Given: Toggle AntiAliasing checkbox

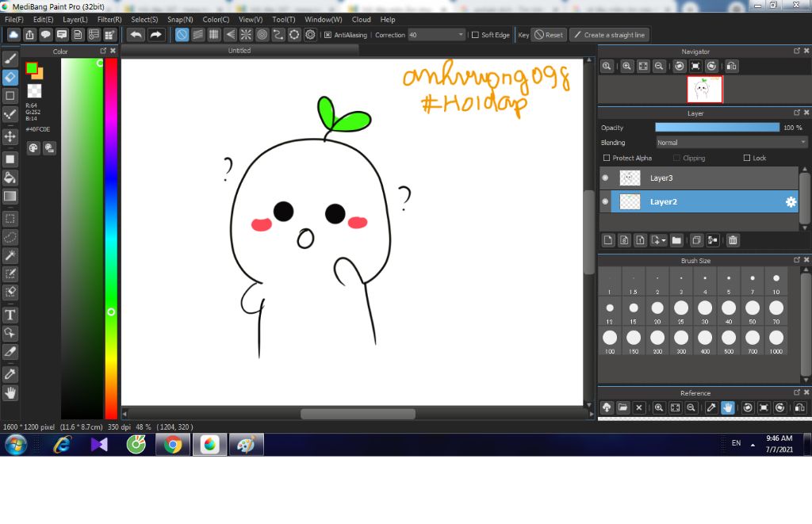Looking at the screenshot, I should (x=327, y=35).
